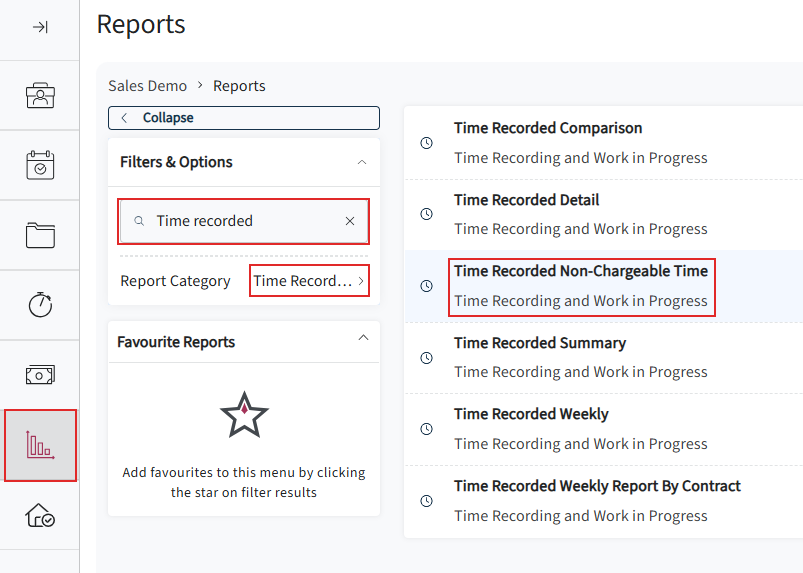This screenshot has width=803, height=573.
Task: Open the stopwatch time recording icon
Action: point(40,305)
